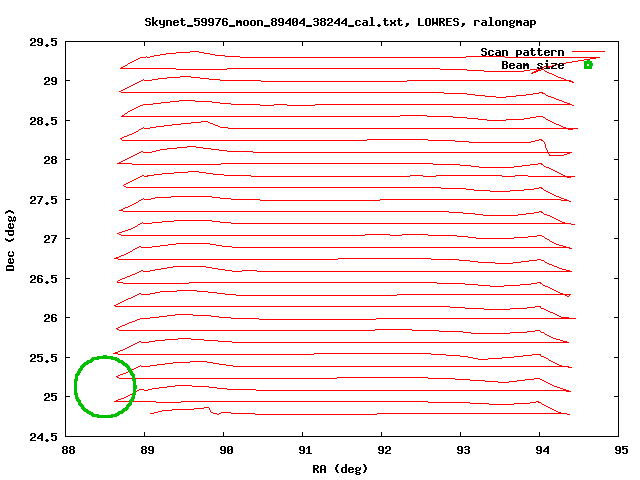Click the Dec tick label 25.5
This screenshot has width=640, height=480.
[x=43, y=358]
